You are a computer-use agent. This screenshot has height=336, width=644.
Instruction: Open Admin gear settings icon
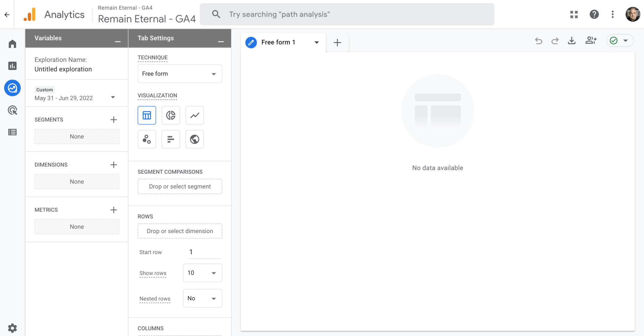[x=12, y=328]
